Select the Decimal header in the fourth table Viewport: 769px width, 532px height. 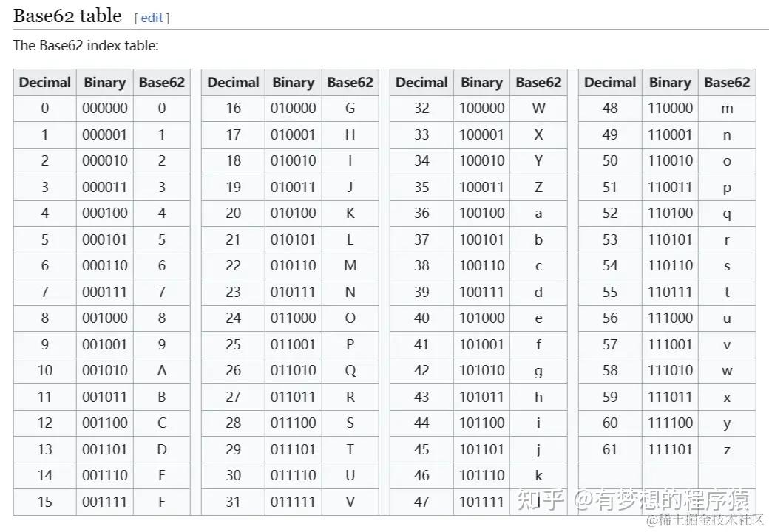(609, 82)
